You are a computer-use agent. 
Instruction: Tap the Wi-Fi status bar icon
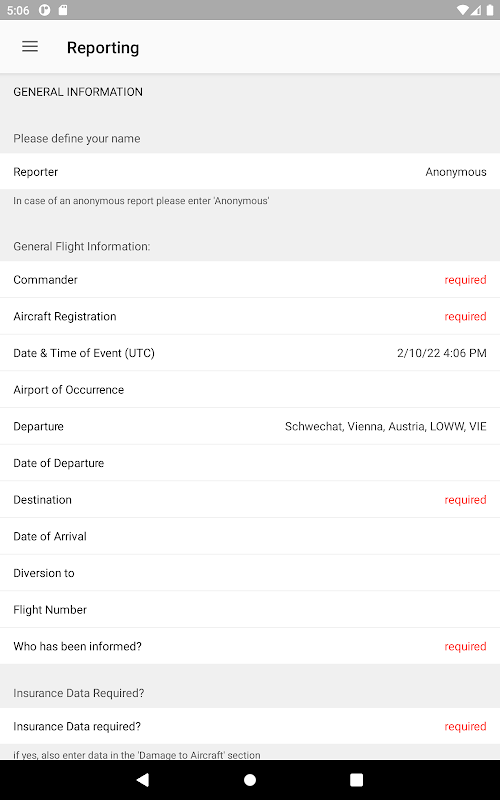coord(462,10)
